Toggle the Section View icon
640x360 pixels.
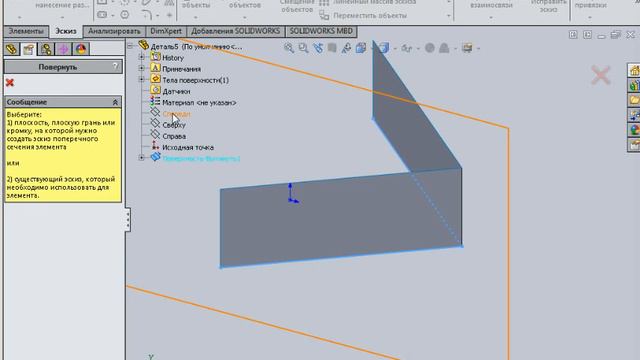332,48
